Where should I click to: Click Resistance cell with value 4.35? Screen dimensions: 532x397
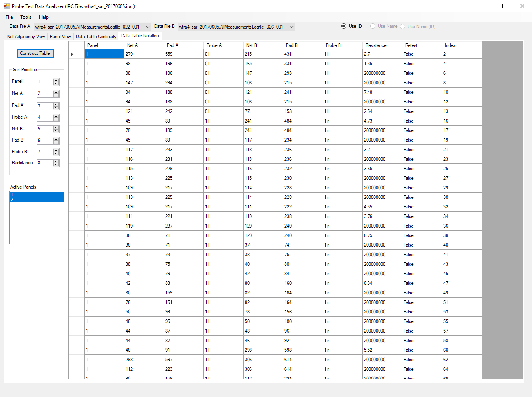point(382,207)
